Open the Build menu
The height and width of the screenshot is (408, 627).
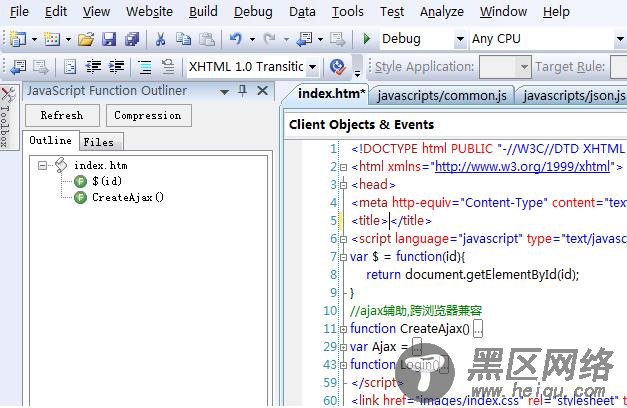coord(203,12)
